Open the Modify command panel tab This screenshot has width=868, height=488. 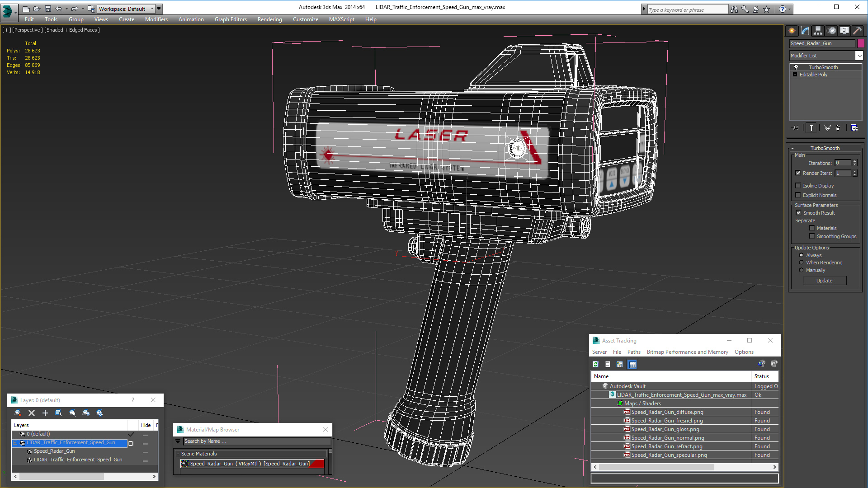(805, 31)
